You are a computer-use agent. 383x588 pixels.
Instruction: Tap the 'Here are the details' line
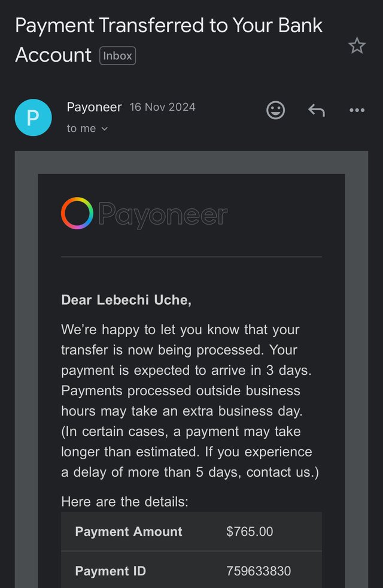(125, 502)
